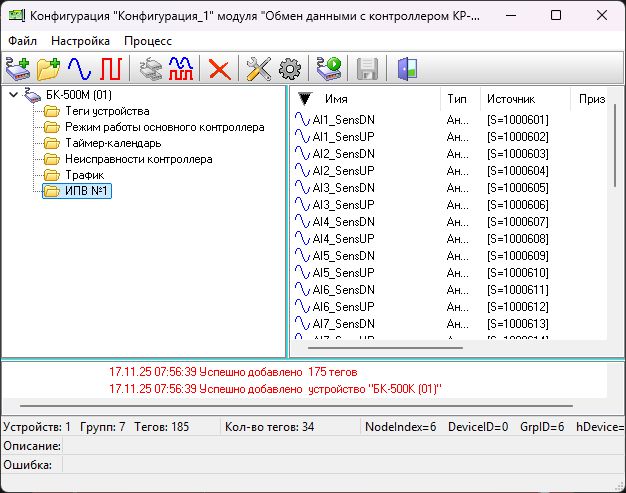The image size is (626, 493).
Task: Open settings with wrench and screwdriver icon
Action: pos(259,69)
